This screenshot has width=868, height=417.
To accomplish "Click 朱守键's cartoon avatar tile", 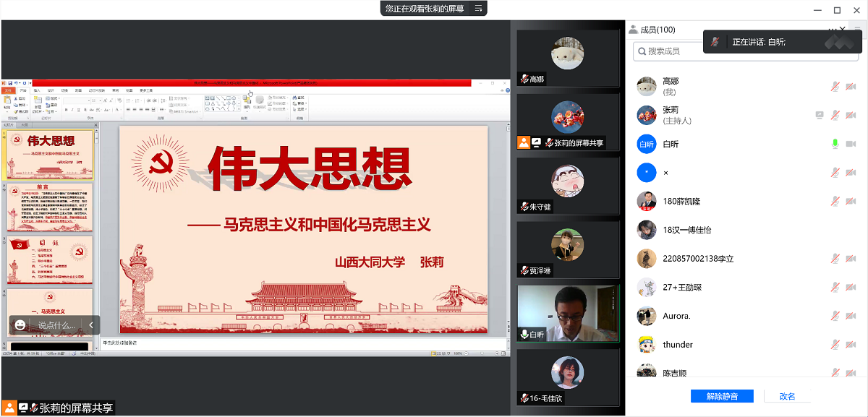I will (x=568, y=186).
